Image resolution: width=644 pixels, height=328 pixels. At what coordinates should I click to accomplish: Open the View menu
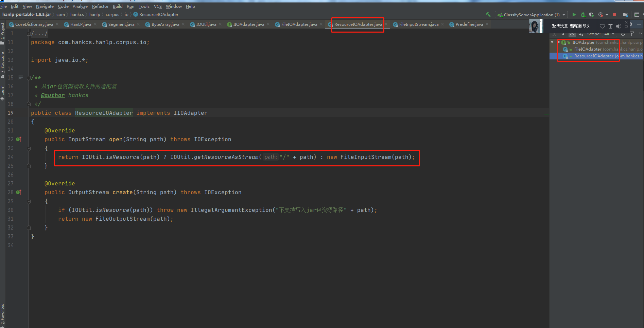27,6
